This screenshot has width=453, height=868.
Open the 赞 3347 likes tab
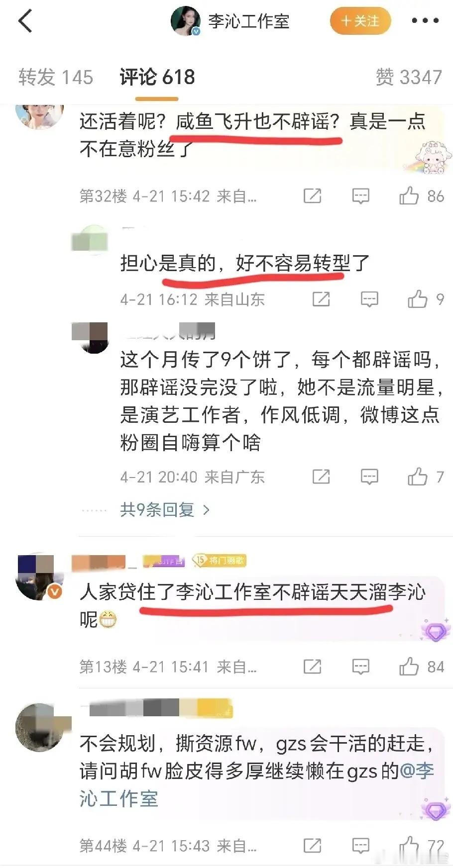[409, 77]
